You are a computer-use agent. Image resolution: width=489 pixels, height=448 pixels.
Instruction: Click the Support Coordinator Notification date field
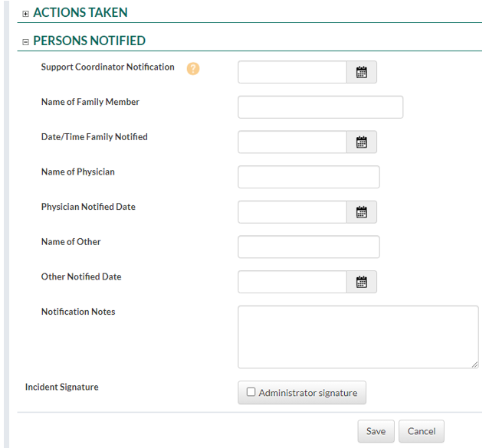click(x=292, y=73)
